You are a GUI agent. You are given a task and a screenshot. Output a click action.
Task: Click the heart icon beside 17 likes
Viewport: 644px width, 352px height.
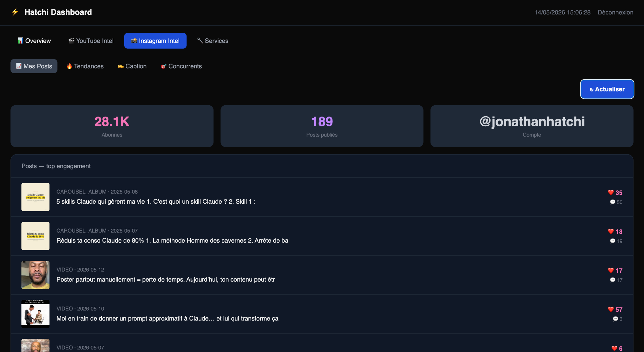611,271
